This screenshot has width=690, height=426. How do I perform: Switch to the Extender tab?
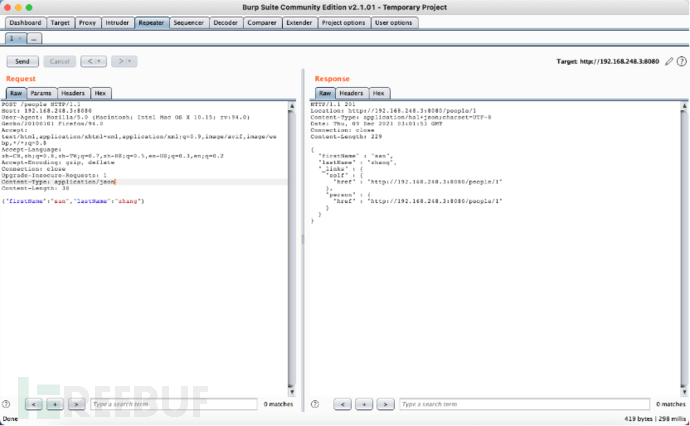[x=299, y=23]
